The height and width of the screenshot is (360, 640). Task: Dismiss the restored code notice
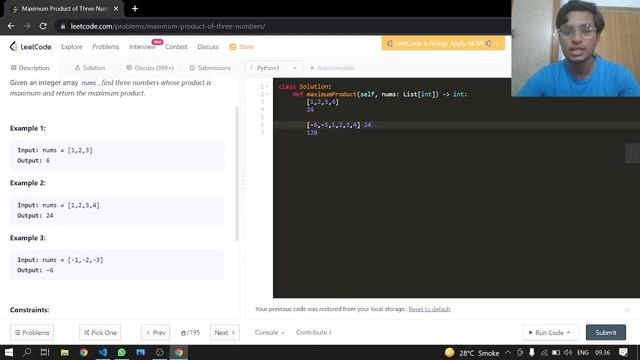pyautogui.click(x=627, y=310)
